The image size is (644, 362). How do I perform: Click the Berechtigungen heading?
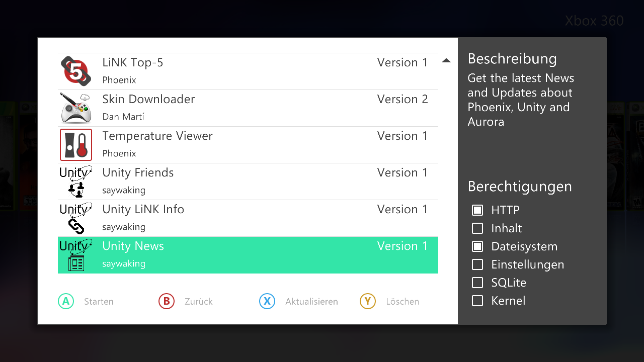520,187
